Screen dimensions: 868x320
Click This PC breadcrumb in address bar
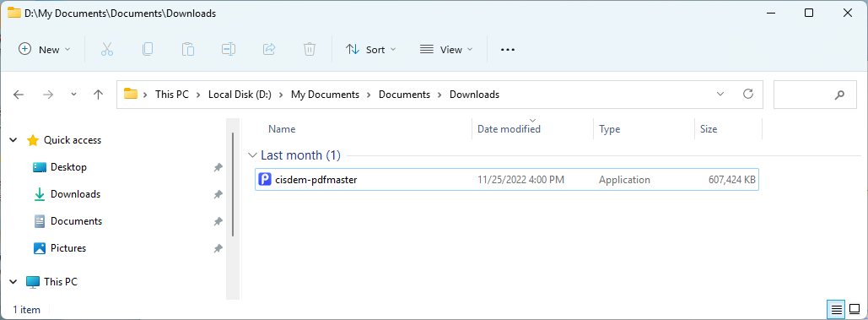point(171,95)
